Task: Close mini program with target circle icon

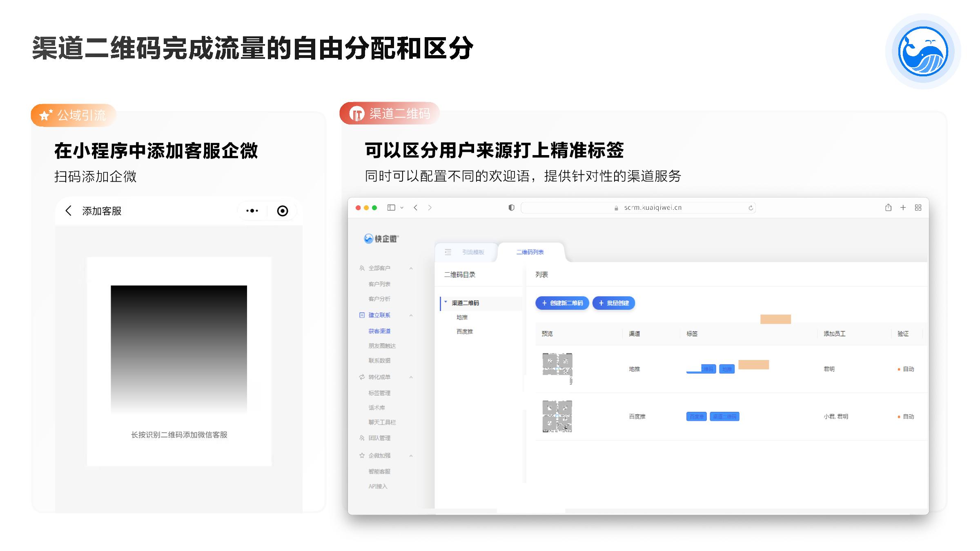Action: point(283,211)
